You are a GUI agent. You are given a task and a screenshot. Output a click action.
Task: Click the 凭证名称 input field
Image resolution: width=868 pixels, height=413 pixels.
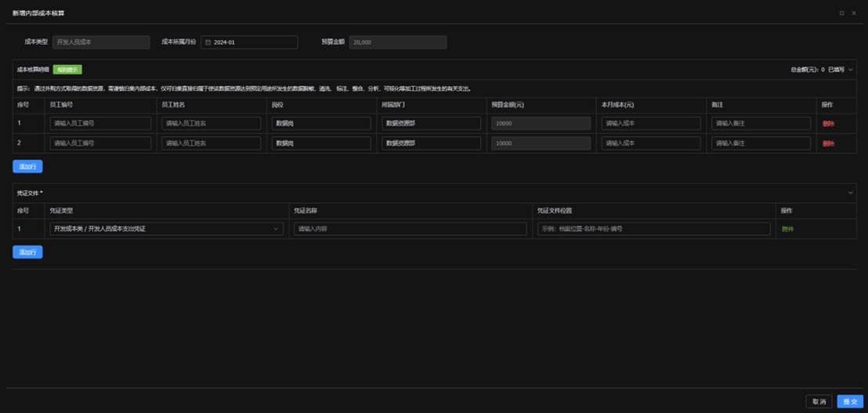click(x=410, y=229)
